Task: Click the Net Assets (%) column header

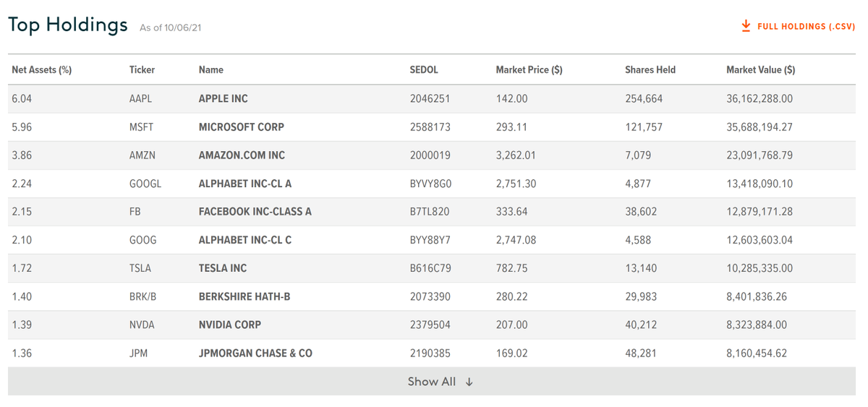Action: pos(41,70)
